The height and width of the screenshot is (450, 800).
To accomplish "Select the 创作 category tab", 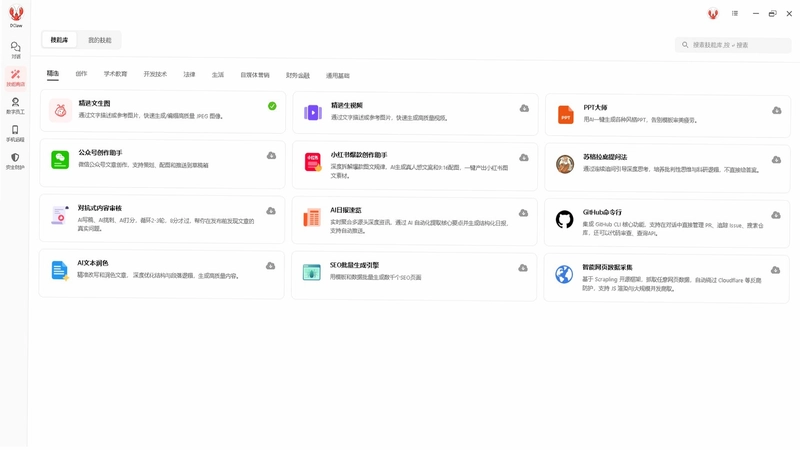I will tap(81, 74).
